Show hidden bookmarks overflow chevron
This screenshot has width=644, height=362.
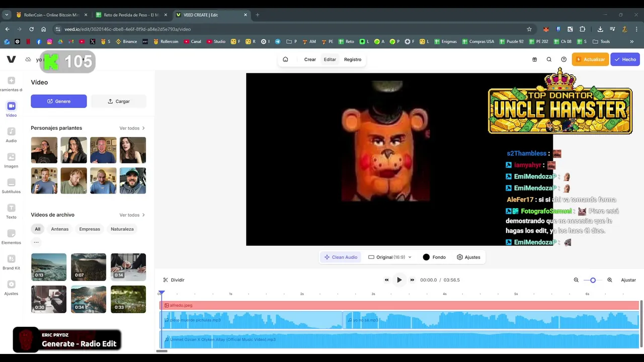(x=631, y=41)
